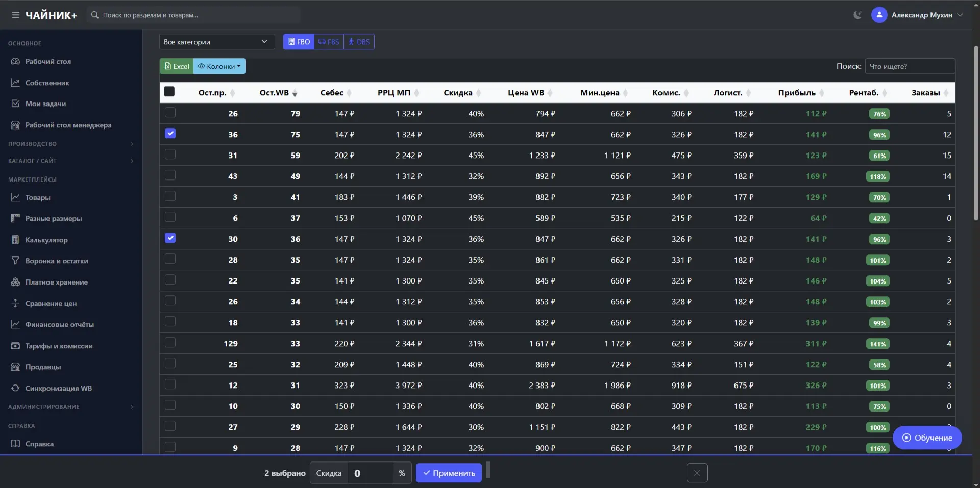Open the hamburger menu icon
The height and width of the screenshot is (488, 980).
pos(16,15)
